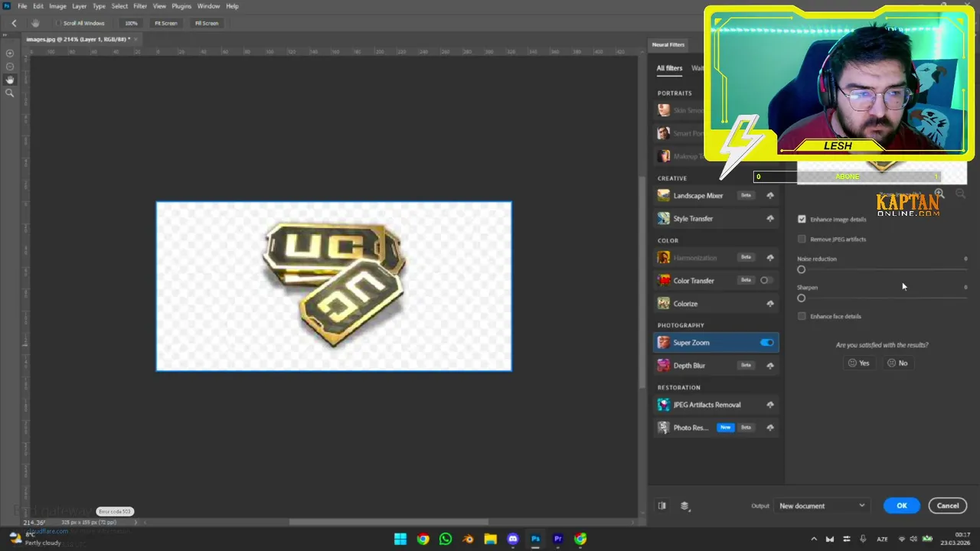Answer No to satisfaction prompt
The height and width of the screenshot is (551, 980).
click(x=897, y=363)
